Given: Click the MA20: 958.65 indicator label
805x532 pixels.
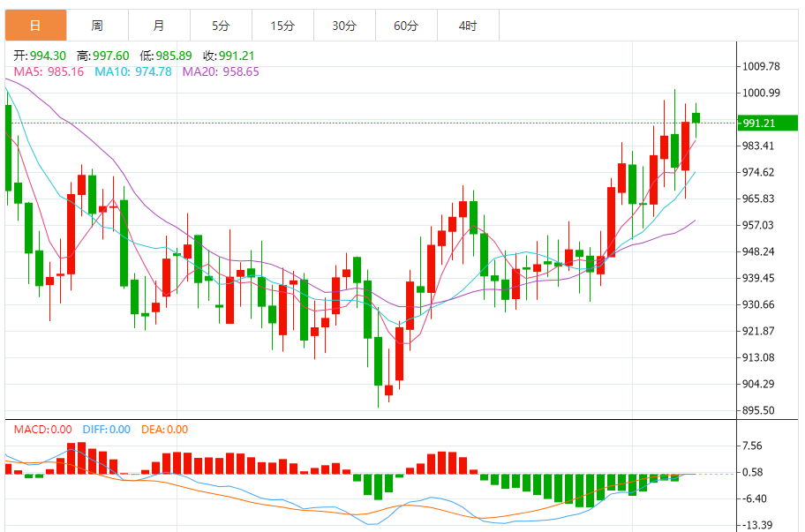Looking at the screenshot, I should (221, 71).
